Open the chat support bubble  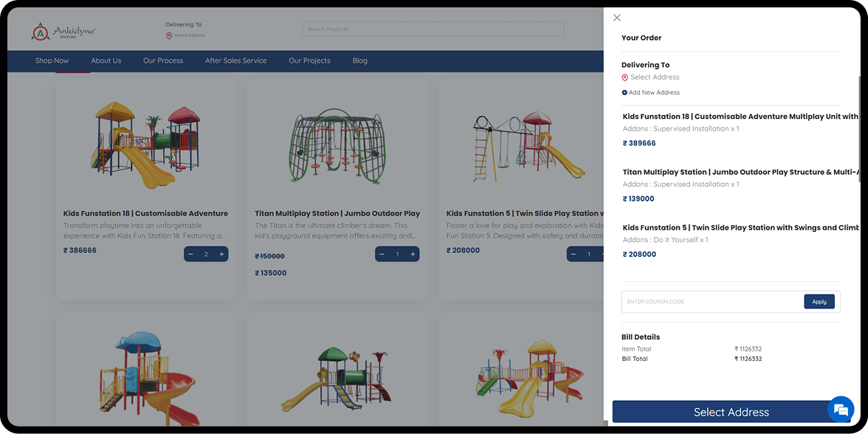[x=841, y=409]
